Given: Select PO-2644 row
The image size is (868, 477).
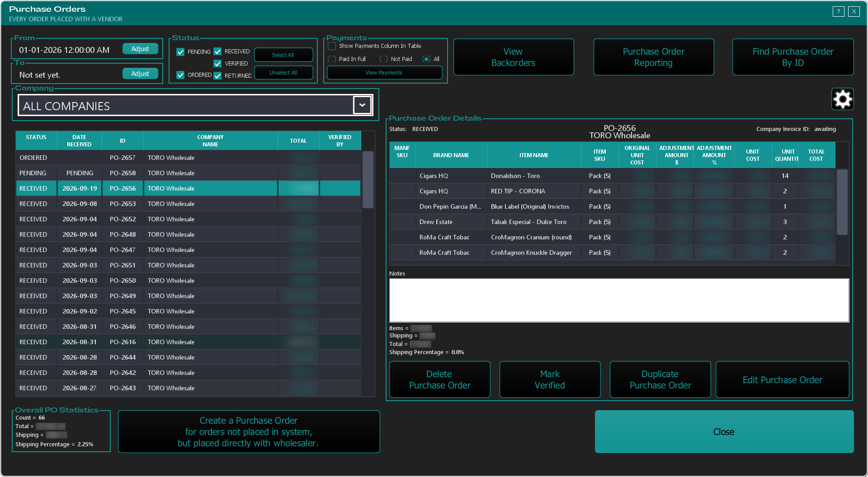Looking at the screenshot, I should pos(188,357).
